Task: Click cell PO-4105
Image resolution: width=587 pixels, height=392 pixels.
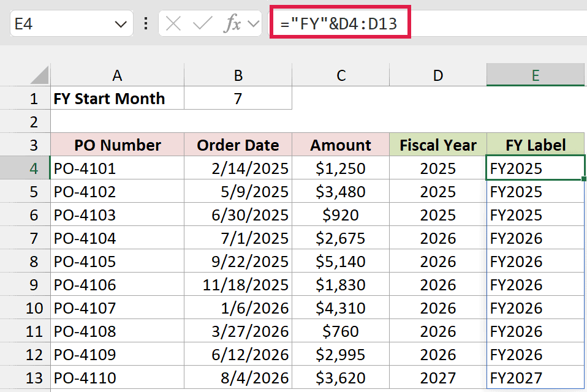Action: point(117,261)
